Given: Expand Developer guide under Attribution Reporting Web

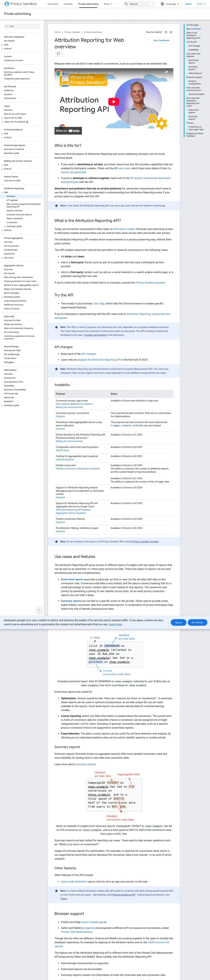Looking at the screenshot, I should coord(5,226).
